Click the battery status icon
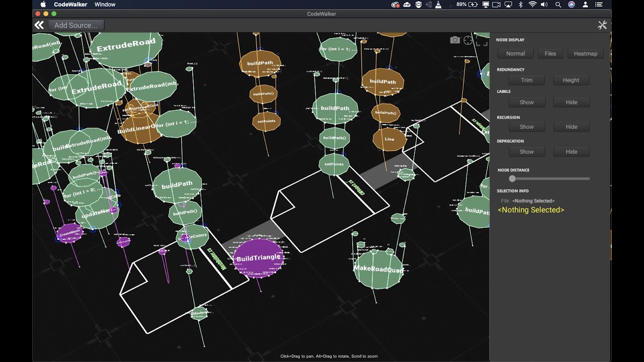 [473, 5]
